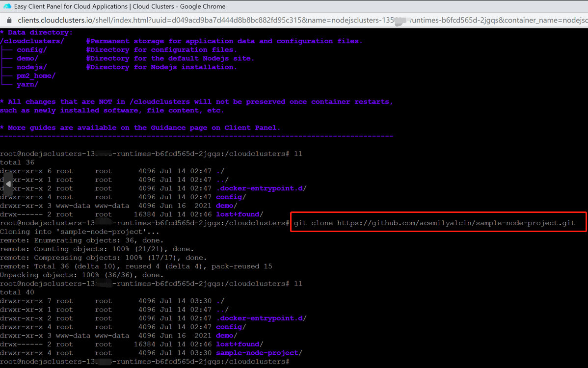The height and width of the screenshot is (368, 588).
Task: Click the config/ directory name in data directory tree
Action: click(x=31, y=49)
